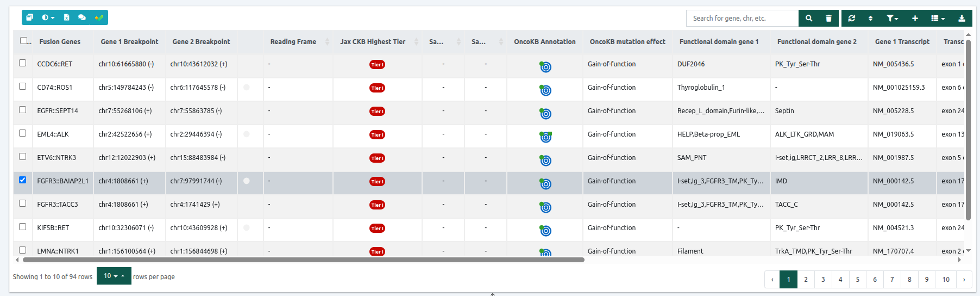Open the filter funnel dropdown
This screenshot has width=980, height=296.
(x=892, y=18)
